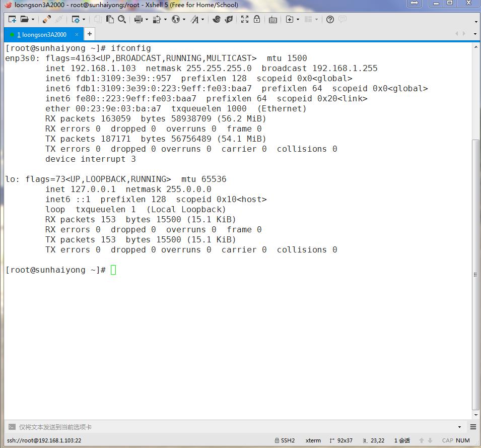Click the ether 00:23:9e:03:ba:a7 MAC text
The width and height of the screenshot is (481, 448).
point(103,109)
